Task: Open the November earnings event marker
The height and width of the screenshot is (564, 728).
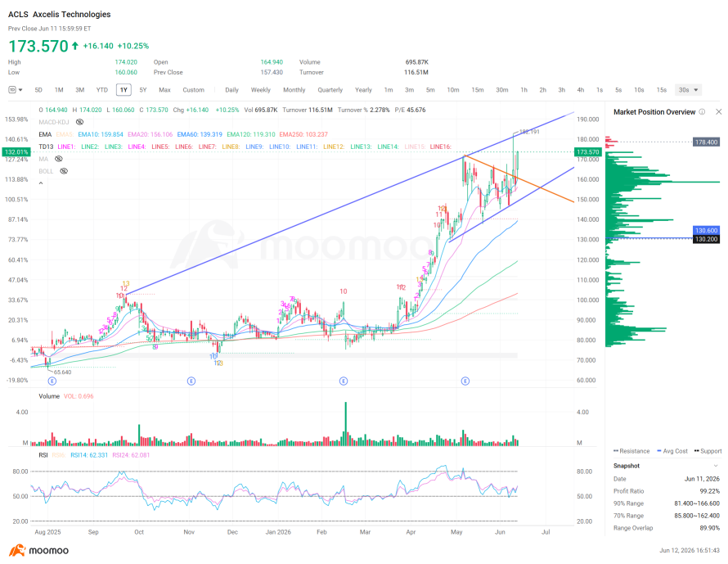Action: click(191, 381)
